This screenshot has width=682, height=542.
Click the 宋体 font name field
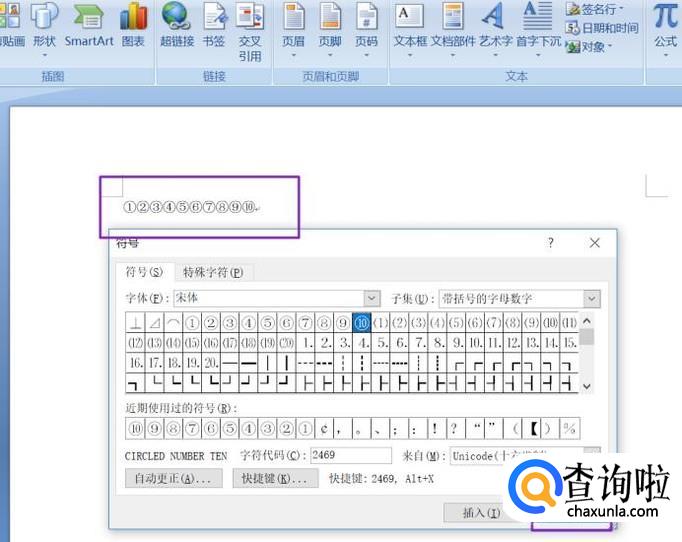(268, 298)
